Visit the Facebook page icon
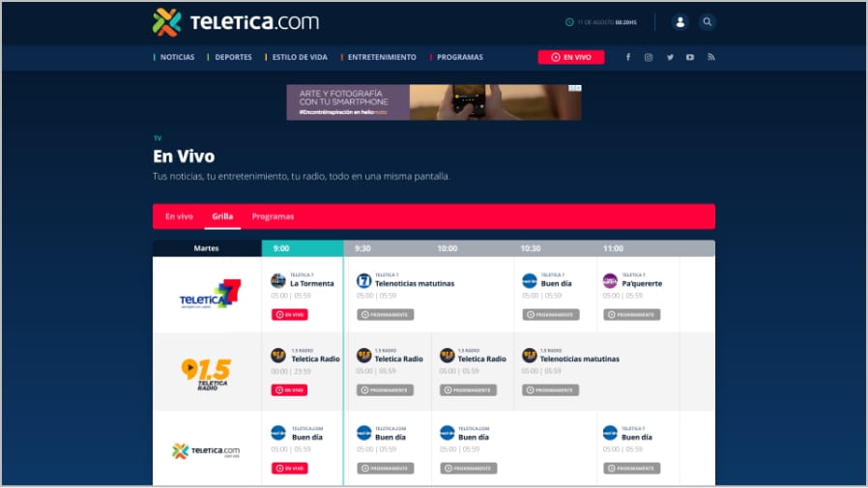 (627, 57)
